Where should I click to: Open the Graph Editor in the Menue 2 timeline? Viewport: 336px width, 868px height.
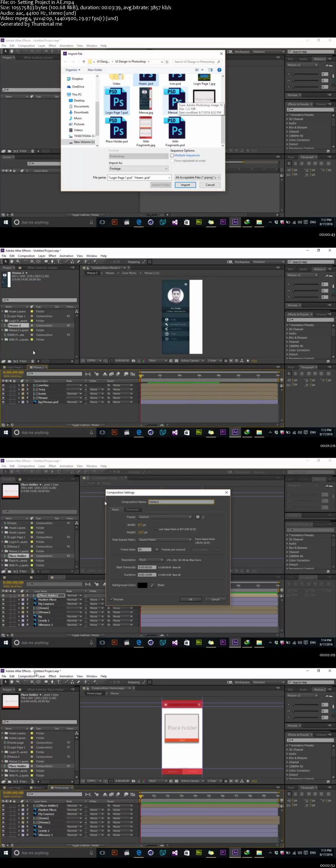coord(133,374)
